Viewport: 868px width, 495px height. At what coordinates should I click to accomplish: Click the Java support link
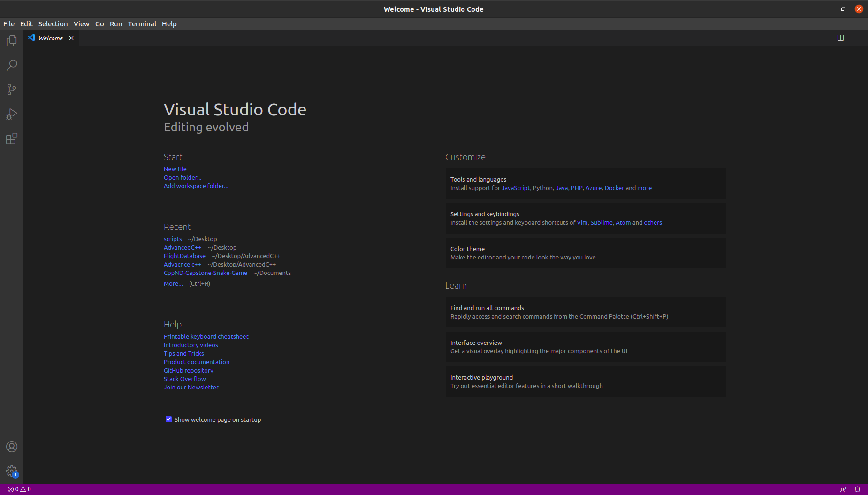562,188
